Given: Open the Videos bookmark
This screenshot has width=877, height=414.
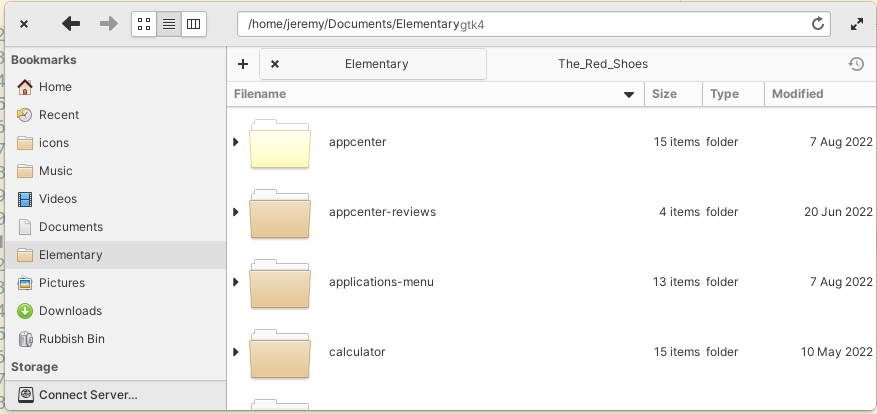Looking at the screenshot, I should click(x=115, y=199).
